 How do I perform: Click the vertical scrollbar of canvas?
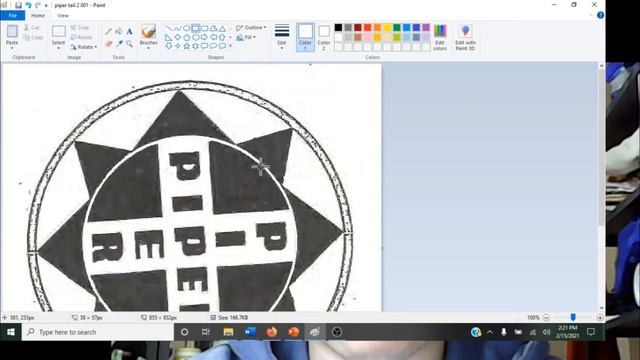tap(601, 147)
